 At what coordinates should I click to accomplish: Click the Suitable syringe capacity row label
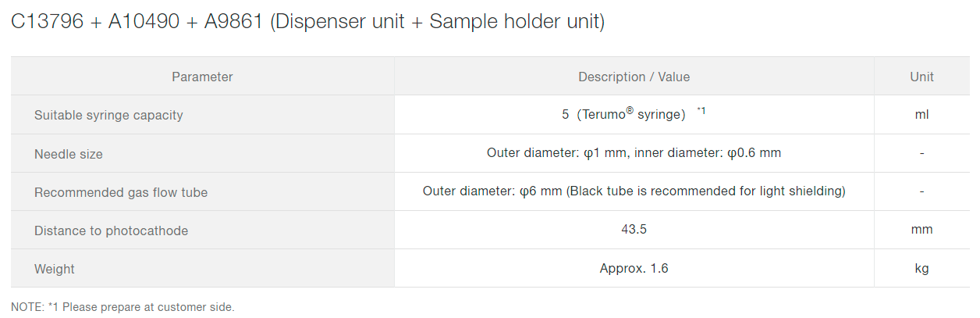pyautogui.click(x=108, y=115)
